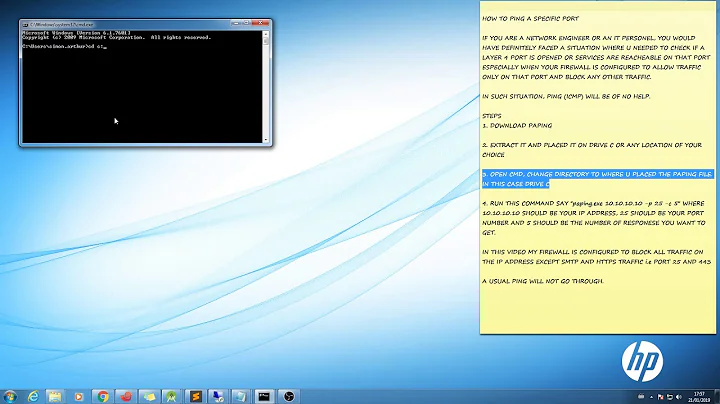Maximize the Command Prompt window
720x404 pixels.
click(247, 23)
